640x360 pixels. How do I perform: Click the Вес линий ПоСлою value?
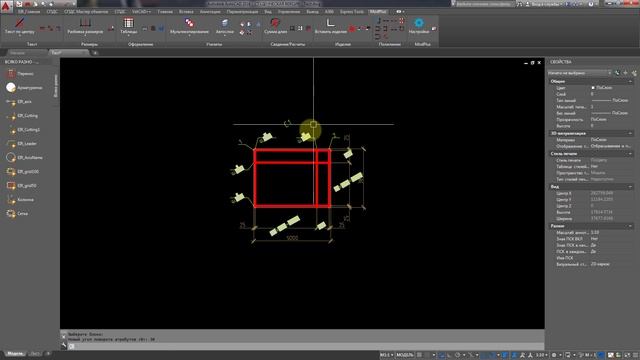610,113
